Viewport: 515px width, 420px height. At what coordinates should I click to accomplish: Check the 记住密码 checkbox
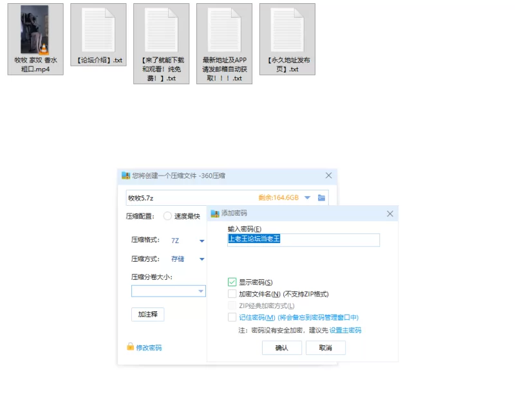(x=232, y=317)
